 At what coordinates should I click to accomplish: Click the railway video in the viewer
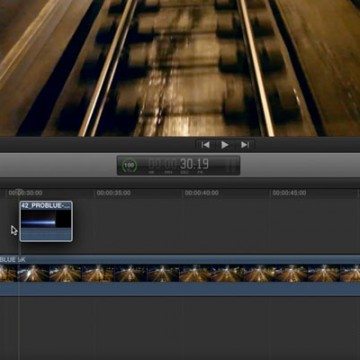180,68
